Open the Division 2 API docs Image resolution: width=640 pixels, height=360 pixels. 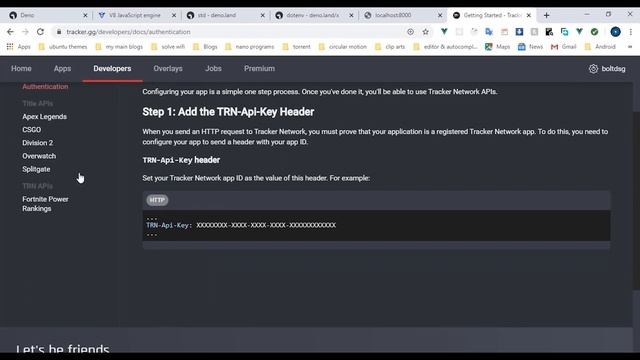pos(38,143)
